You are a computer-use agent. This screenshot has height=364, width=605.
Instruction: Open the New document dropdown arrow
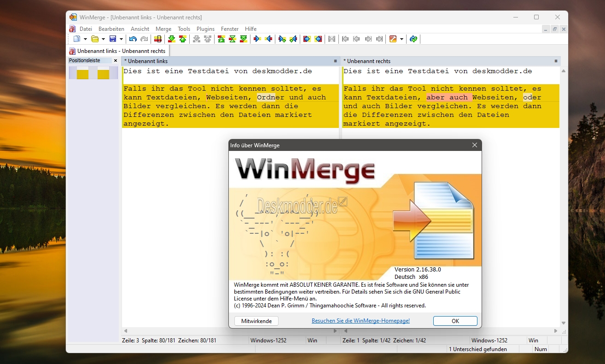click(x=85, y=39)
